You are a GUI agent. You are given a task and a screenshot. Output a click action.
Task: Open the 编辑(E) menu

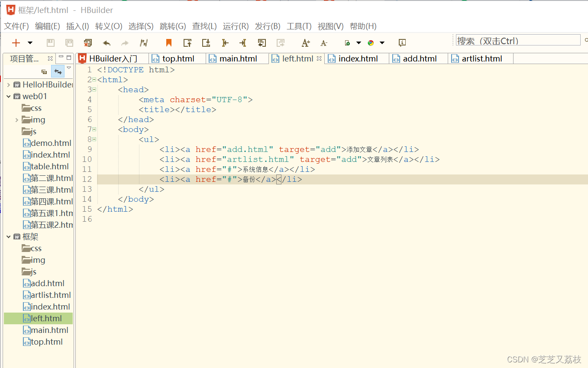(48, 26)
